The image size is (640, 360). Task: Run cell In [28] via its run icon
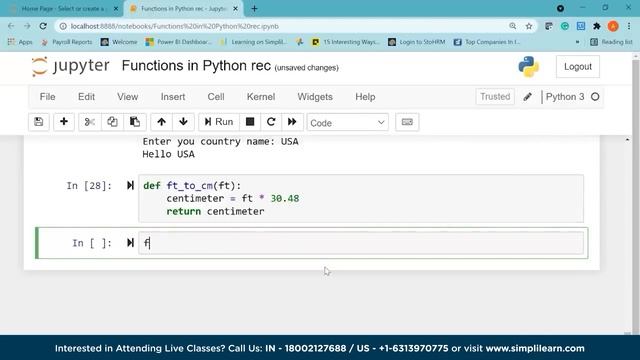130,186
